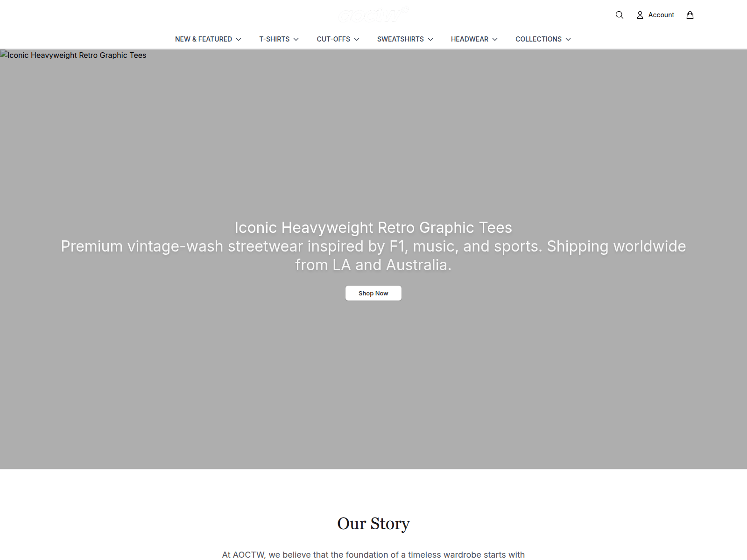The width and height of the screenshot is (747, 560).
Task: Click the faint AOCTW logo in the header
Action: [x=373, y=15]
